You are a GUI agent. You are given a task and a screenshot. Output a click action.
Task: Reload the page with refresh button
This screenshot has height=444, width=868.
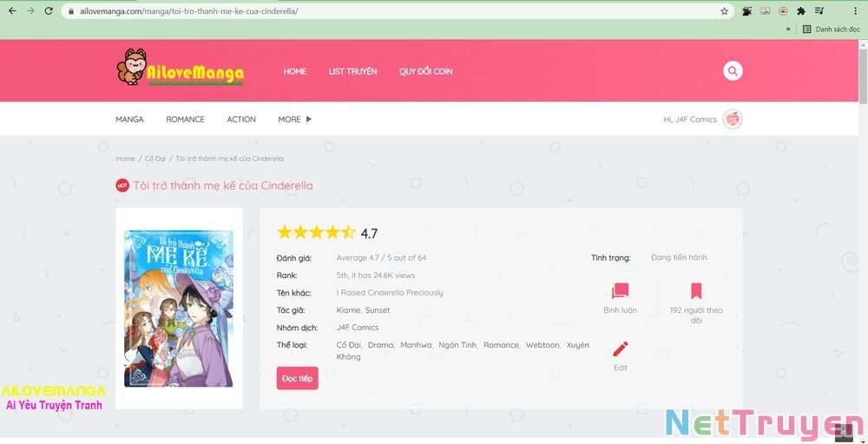point(49,11)
